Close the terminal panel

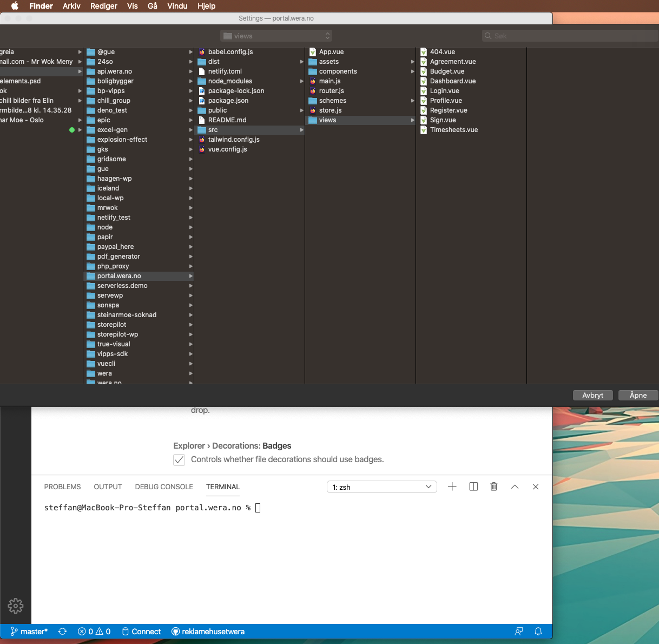pos(536,487)
